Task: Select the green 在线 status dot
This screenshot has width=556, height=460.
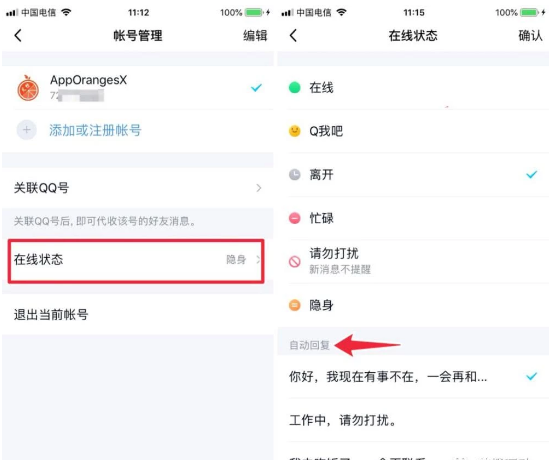Action: (295, 87)
